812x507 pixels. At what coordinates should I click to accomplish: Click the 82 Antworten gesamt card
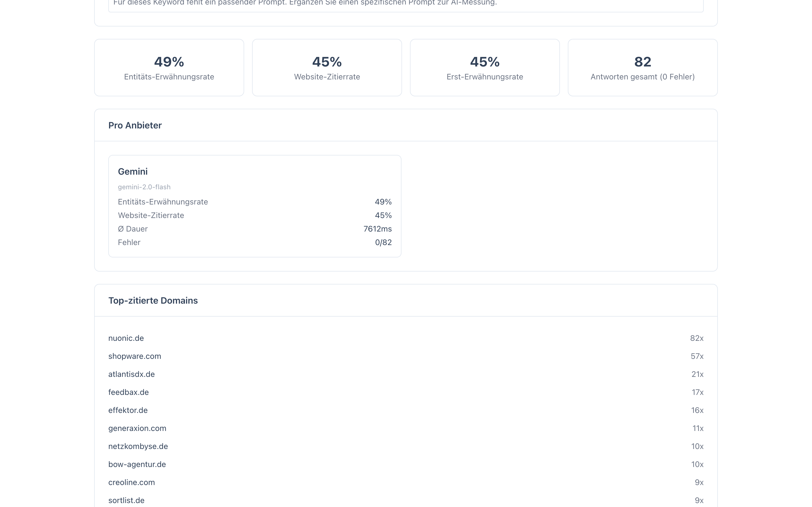click(x=642, y=68)
